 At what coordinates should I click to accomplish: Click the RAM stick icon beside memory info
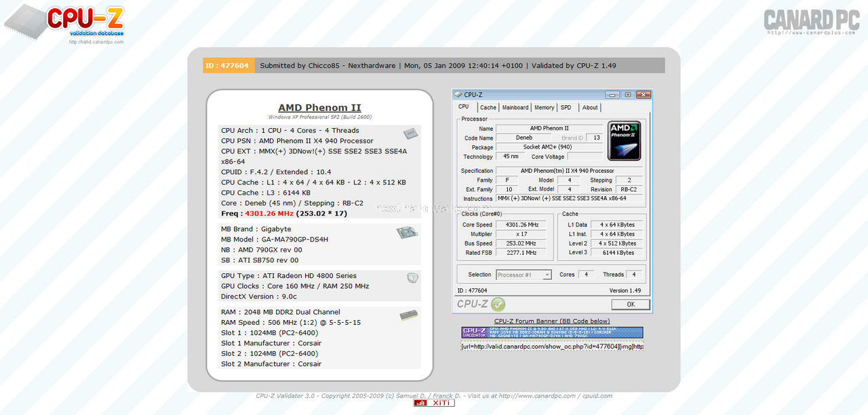[x=409, y=315]
